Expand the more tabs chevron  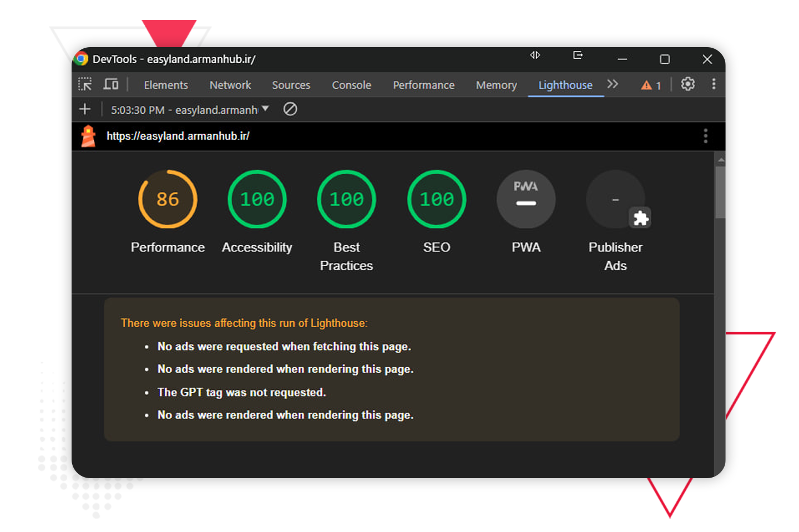pos(613,84)
